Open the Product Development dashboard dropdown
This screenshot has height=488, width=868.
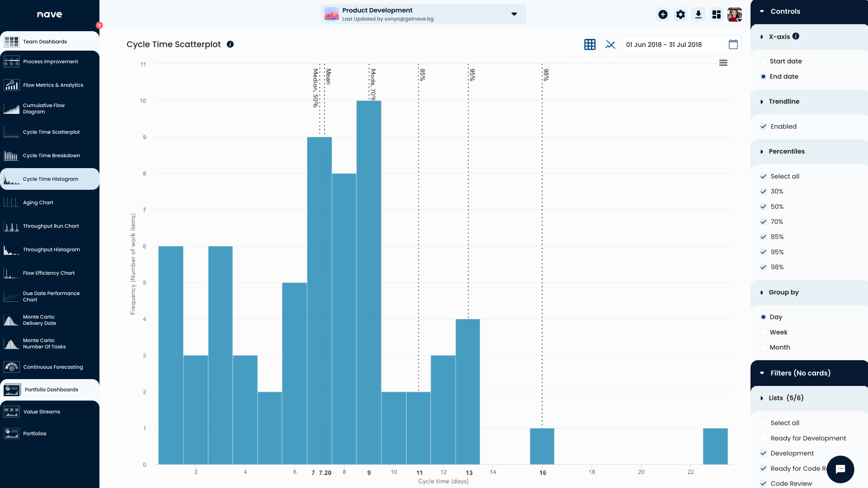pos(514,14)
